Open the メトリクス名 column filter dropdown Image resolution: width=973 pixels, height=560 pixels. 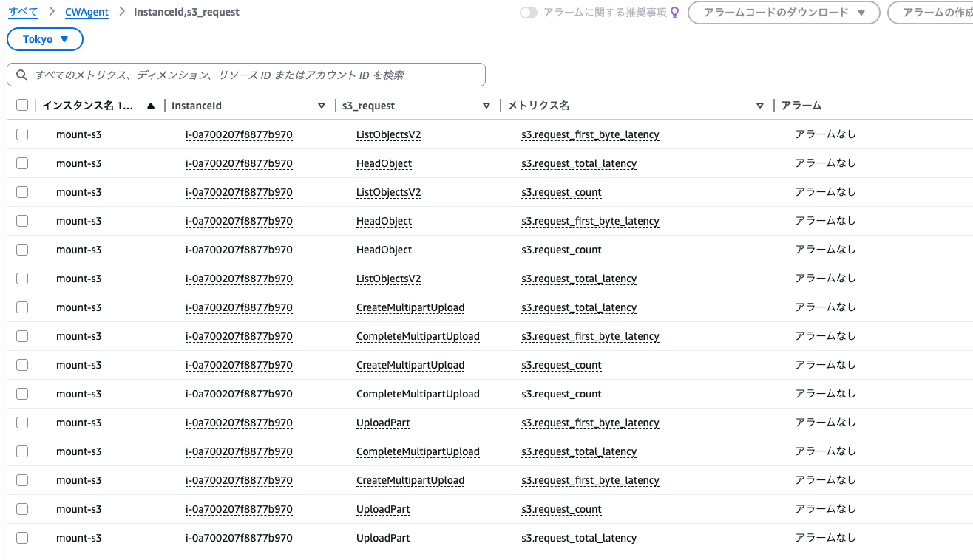(x=760, y=106)
